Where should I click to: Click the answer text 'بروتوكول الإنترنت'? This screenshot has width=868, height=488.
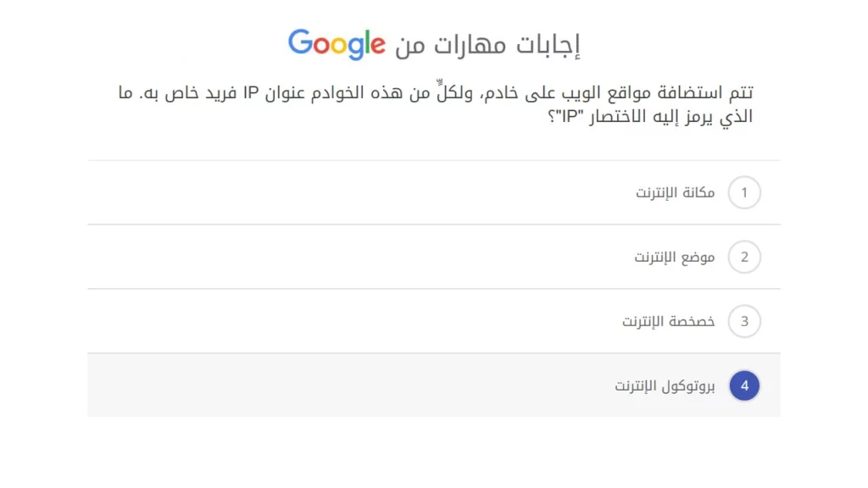[665, 385]
